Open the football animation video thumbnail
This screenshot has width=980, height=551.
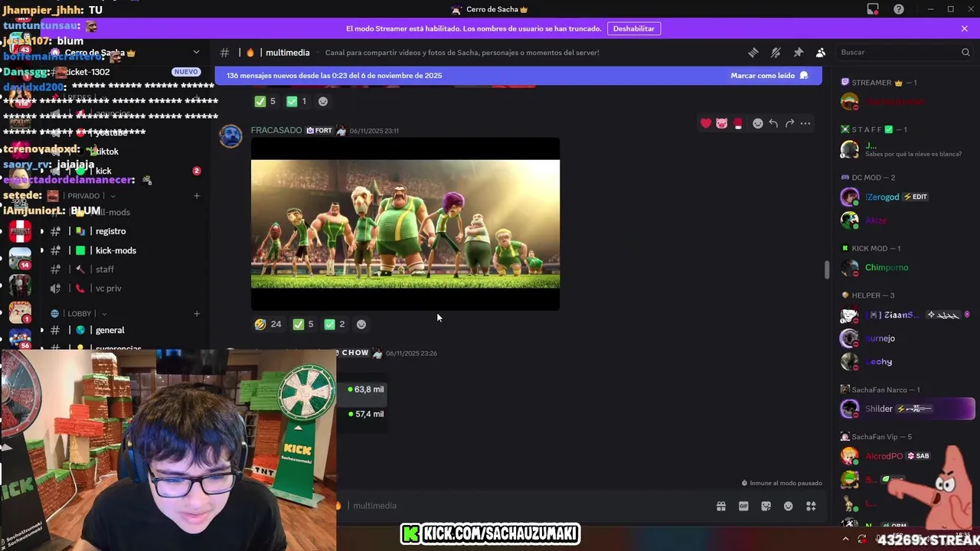pos(405,224)
